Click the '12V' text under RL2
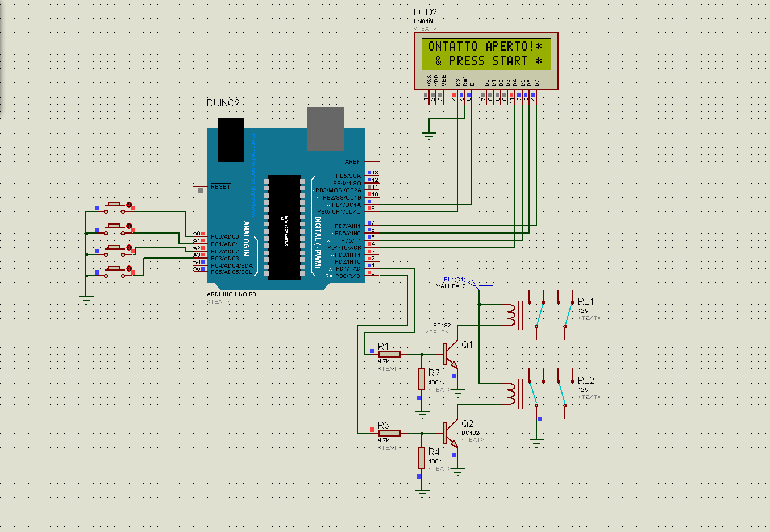 [584, 390]
